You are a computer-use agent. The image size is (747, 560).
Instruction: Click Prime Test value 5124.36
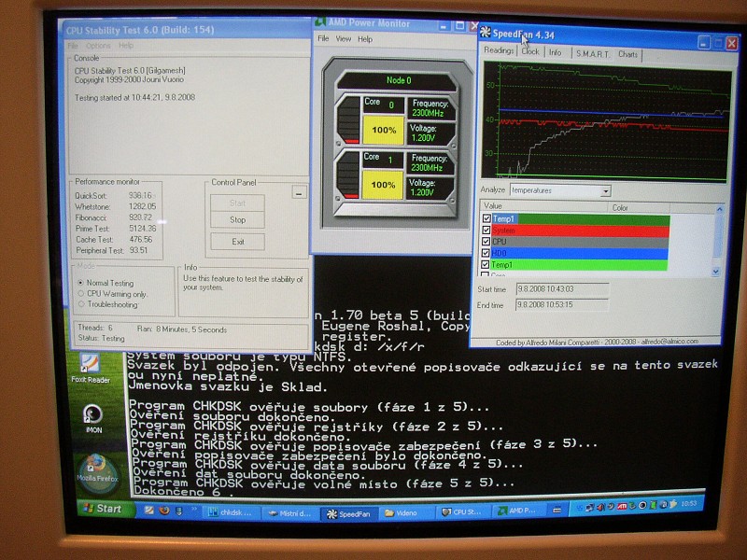point(143,229)
